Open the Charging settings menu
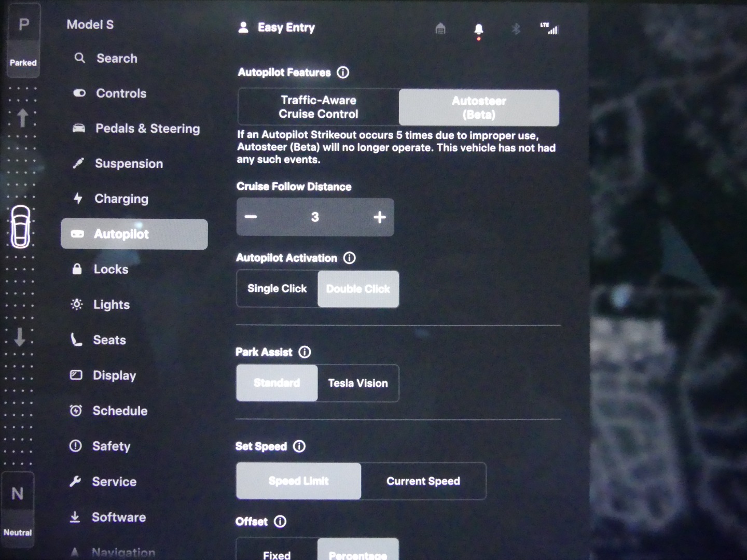Viewport: 747px width, 560px height. coord(121,199)
